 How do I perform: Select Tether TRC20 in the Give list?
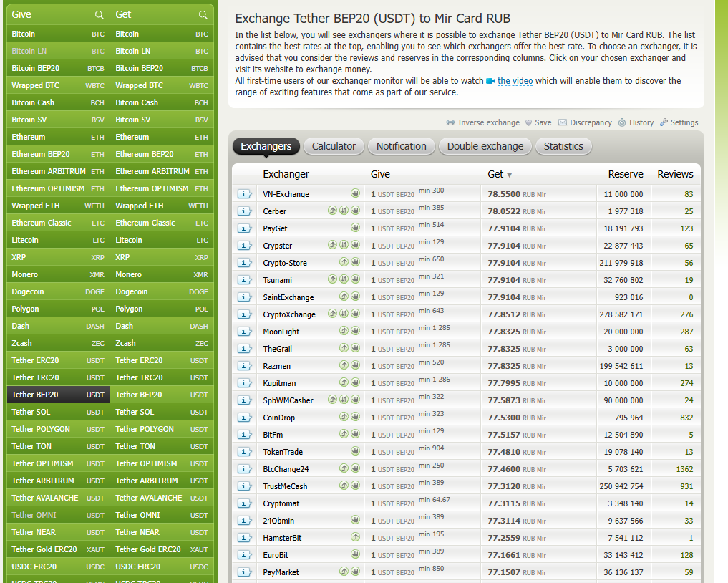[58, 377]
